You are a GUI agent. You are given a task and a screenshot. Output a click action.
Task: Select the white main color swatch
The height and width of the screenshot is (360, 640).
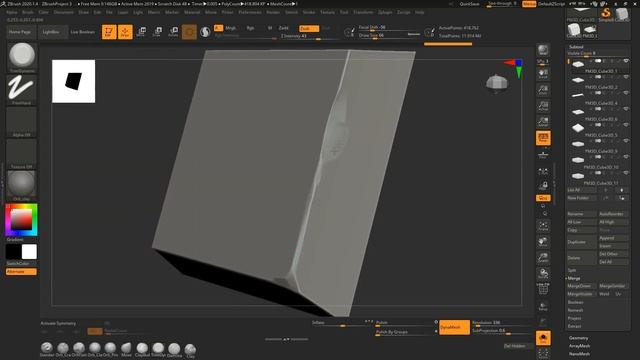tap(29, 252)
